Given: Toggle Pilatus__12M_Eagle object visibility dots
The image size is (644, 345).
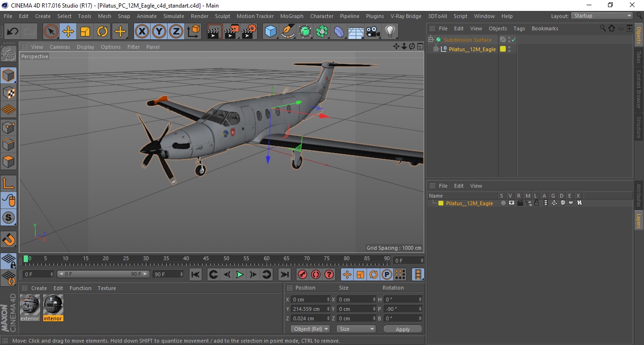Looking at the screenshot, I should pyautogui.click(x=509, y=49).
